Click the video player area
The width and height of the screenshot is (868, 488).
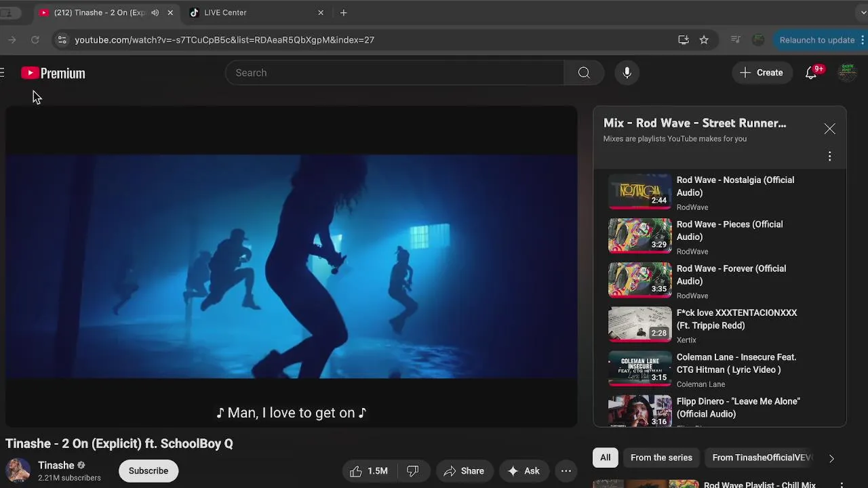tap(292, 266)
